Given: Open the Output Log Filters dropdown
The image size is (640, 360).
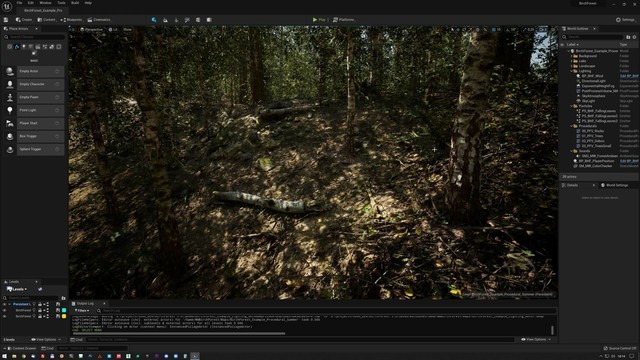Looking at the screenshot, I should click(x=82, y=311).
